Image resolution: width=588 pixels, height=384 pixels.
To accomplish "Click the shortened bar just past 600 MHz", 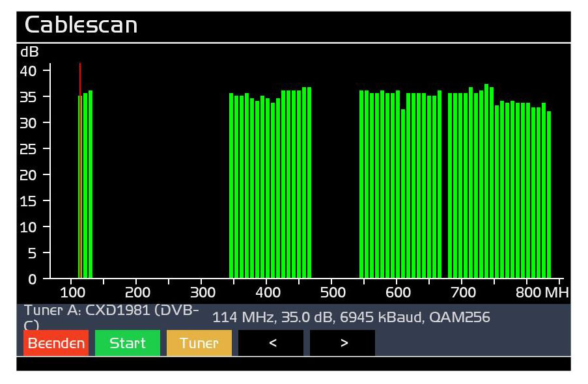I will (403, 195).
